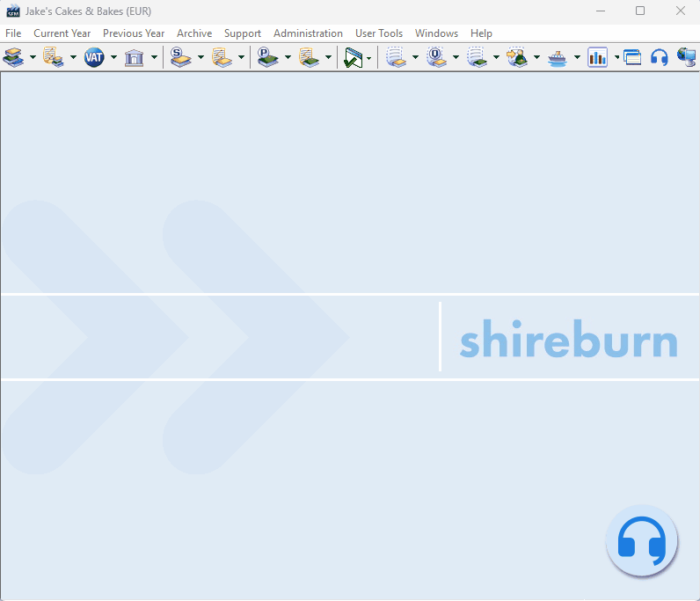Click the globe and monitor toolbar icon
Image resolution: width=700 pixels, height=601 pixels.
point(686,57)
